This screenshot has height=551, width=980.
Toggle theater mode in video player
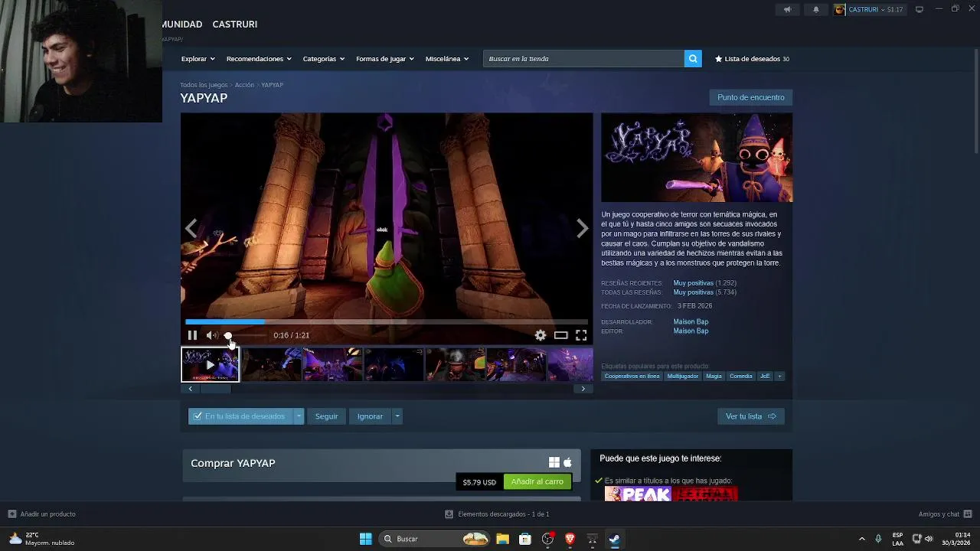[561, 335]
